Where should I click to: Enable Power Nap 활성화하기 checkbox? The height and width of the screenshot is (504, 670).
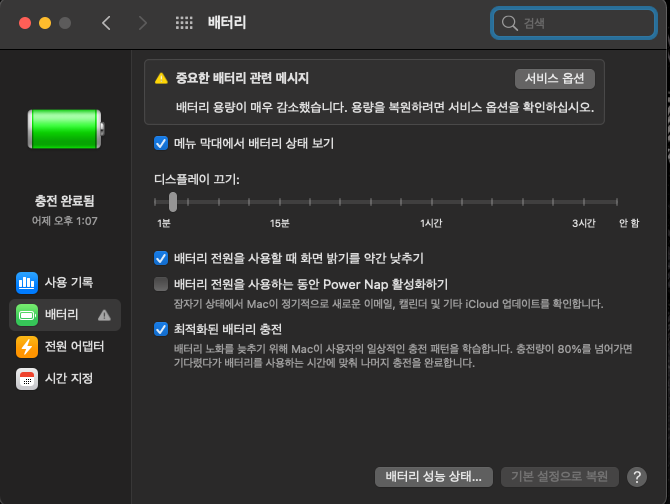(x=161, y=284)
